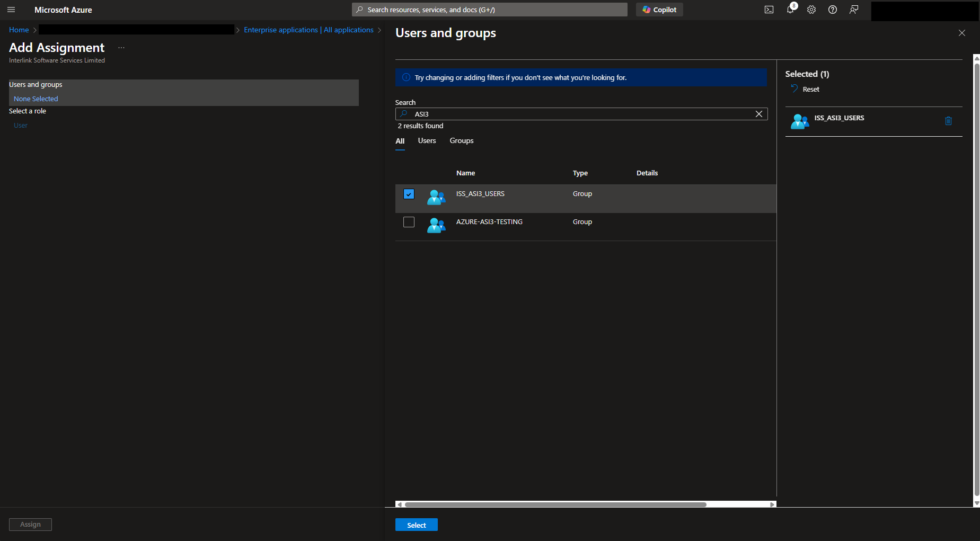The width and height of the screenshot is (980, 541).
Task: Click the 2 results found text
Action: coord(420,126)
